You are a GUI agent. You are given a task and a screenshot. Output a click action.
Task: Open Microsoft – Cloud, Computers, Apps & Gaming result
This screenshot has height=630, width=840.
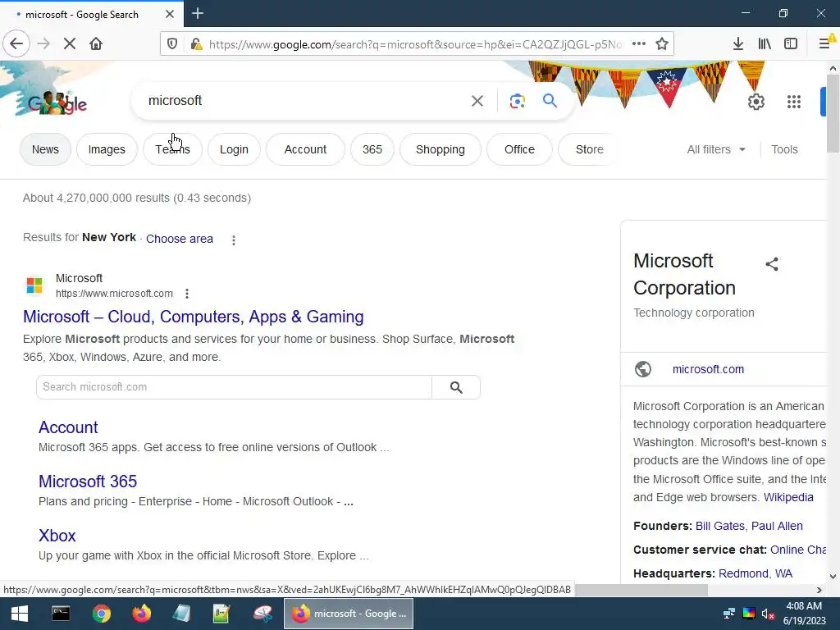194,317
